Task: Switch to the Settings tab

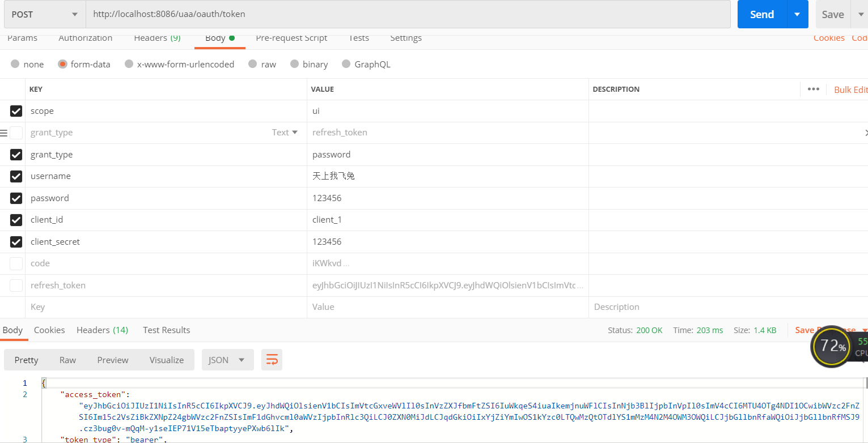Action: (x=406, y=38)
